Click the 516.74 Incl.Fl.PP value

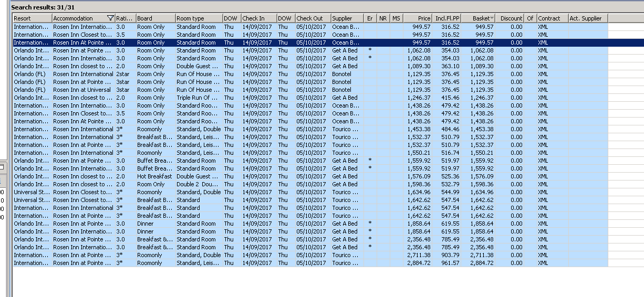point(450,153)
